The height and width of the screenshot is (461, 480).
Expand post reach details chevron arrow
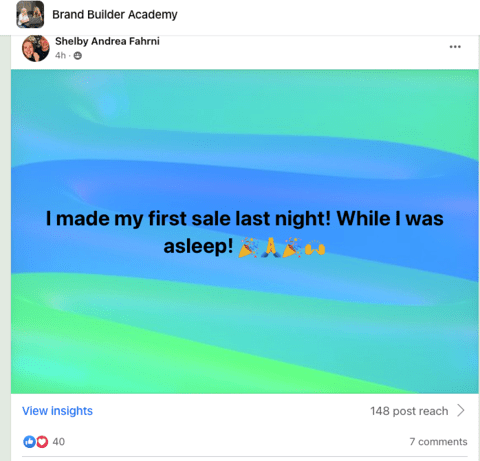461,411
